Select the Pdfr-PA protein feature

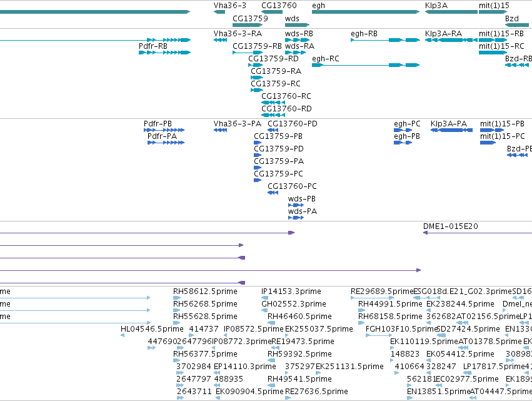pos(166,143)
